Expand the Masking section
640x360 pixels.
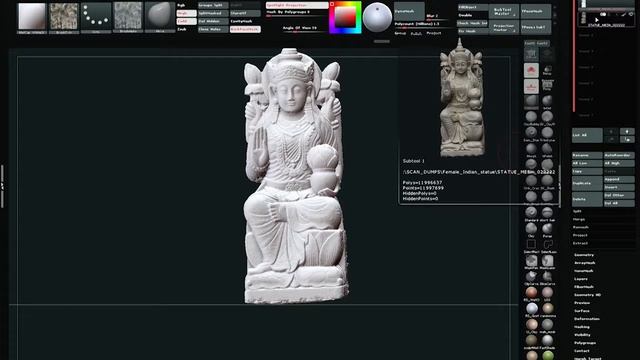point(582,327)
